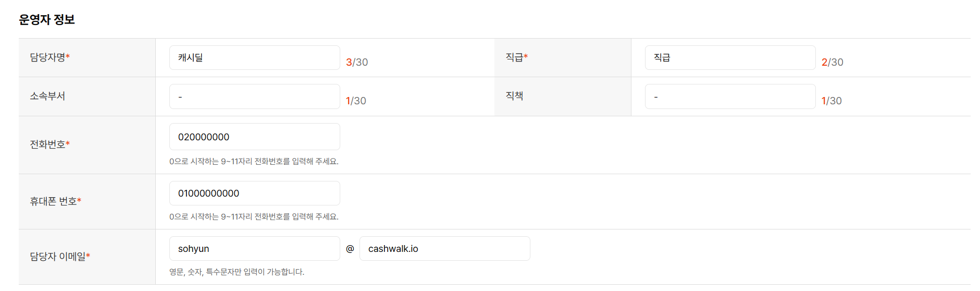Screen dimensions: 980x291
Task: Click the 직급 label cell
Action: (515, 57)
